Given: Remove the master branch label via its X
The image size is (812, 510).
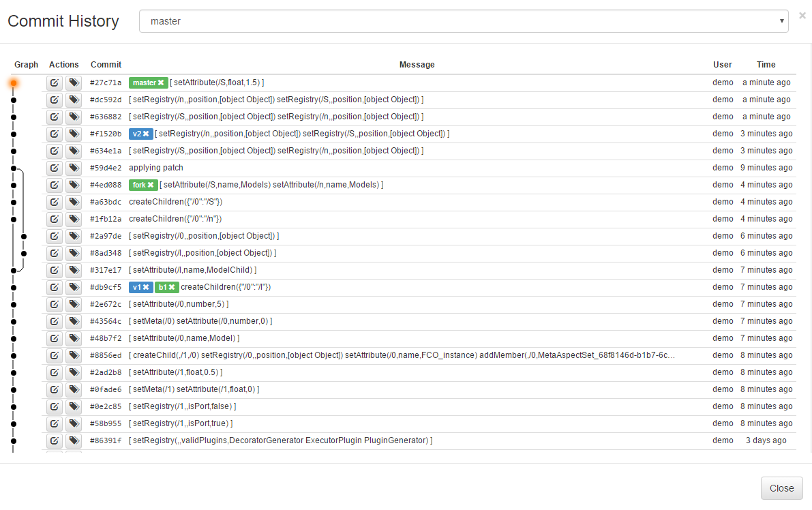Looking at the screenshot, I should 161,82.
